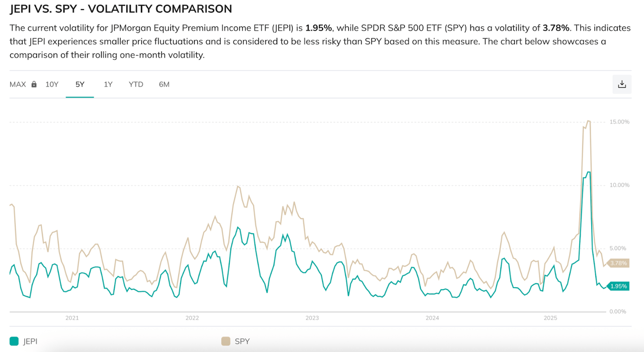Click the 15.00% gridline label
Screen dimensions: 644x352
coord(619,121)
